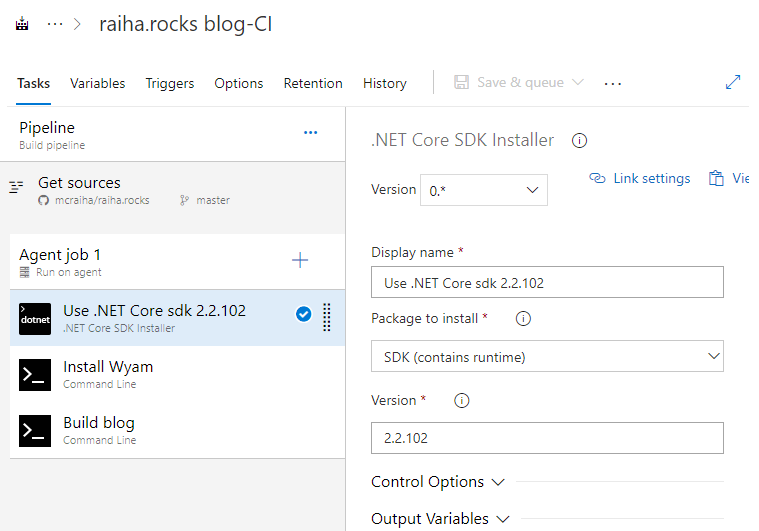
Task: Click the clipboard View YAML icon
Action: point(716,178)
